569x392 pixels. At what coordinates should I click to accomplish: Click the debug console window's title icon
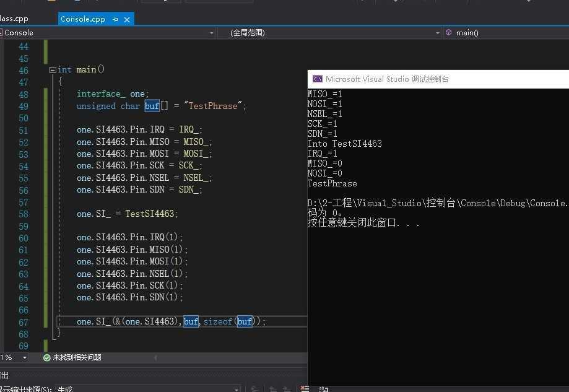318,79
